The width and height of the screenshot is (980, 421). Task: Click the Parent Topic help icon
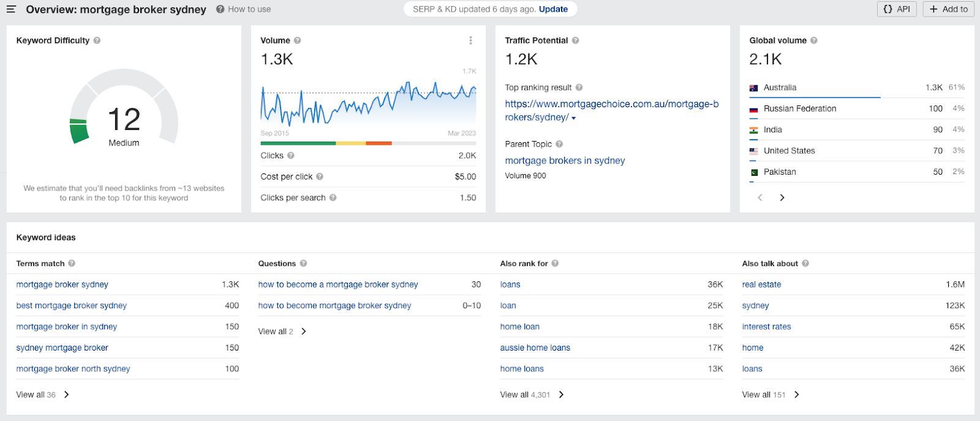click(x=559, y=144)
